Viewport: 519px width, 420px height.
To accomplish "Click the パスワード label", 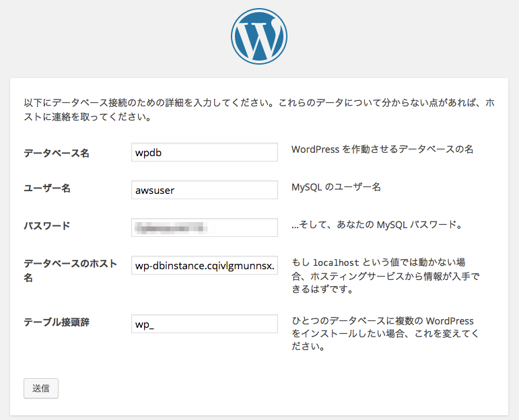I will tap(47, 225).
